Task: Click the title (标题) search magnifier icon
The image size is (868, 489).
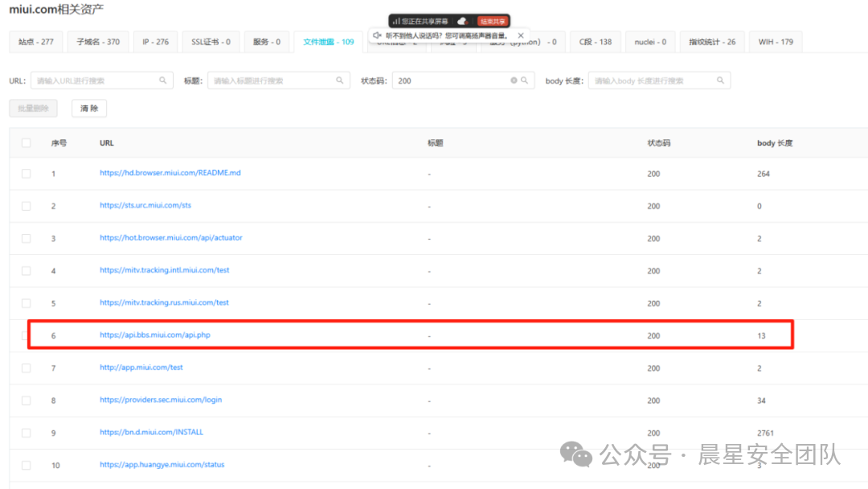Action: click(x=340, y=80)
